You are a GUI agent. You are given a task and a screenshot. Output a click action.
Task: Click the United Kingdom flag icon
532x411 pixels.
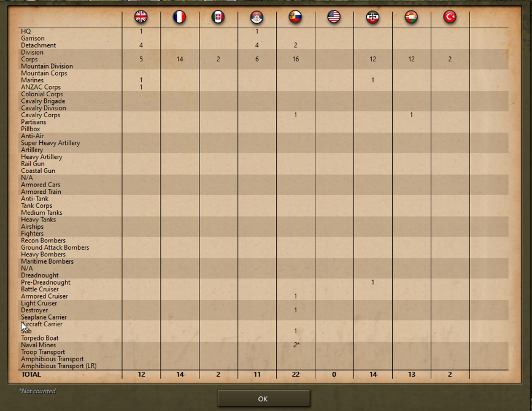coord(141,17)
